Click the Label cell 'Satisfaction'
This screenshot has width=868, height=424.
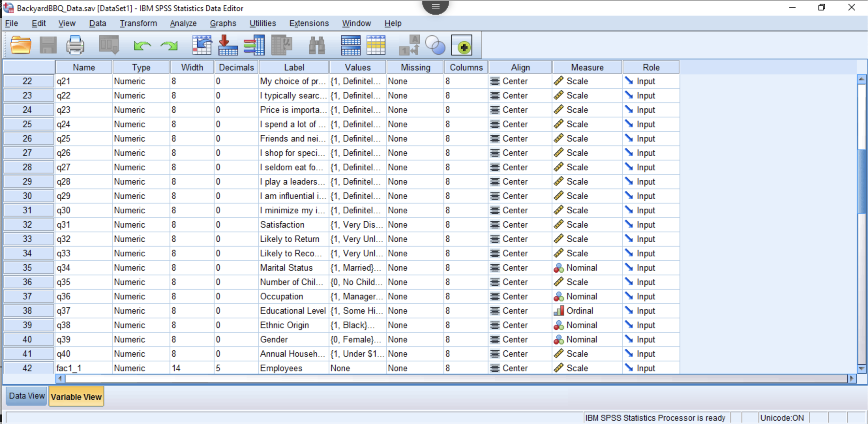pos(294,224)
